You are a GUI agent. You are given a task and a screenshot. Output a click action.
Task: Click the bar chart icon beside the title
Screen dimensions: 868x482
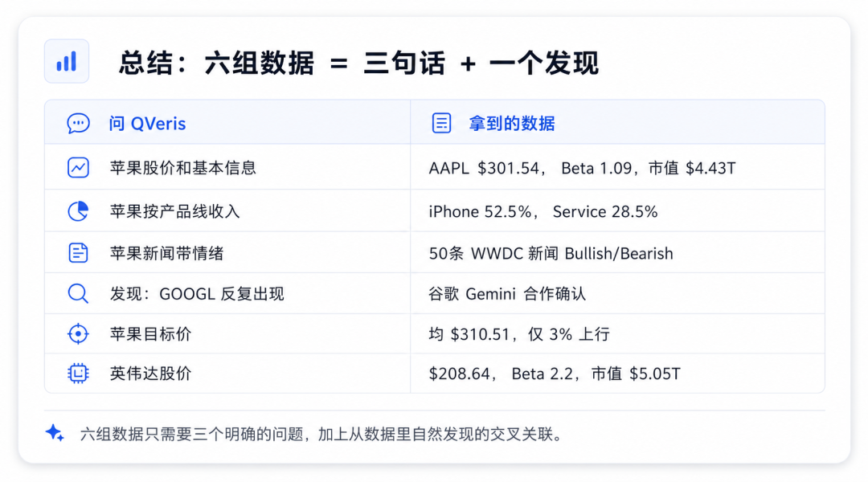(x=67, y=61)
